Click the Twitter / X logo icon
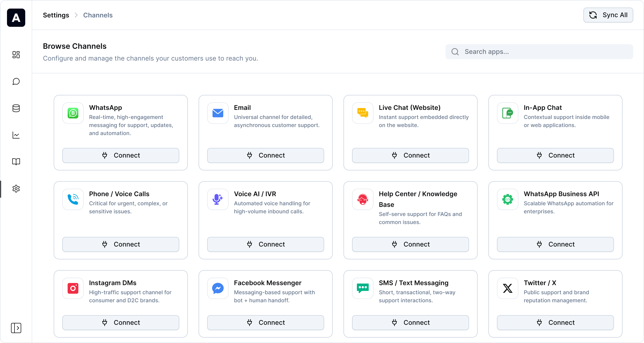The width and height of the screenshot is (644, 343). point(507,288)
